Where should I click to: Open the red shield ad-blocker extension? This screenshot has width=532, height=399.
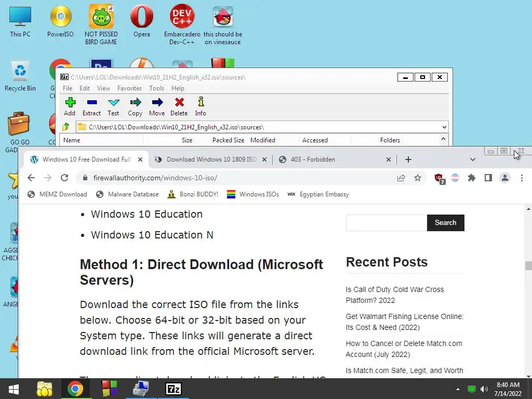point(439,179)
